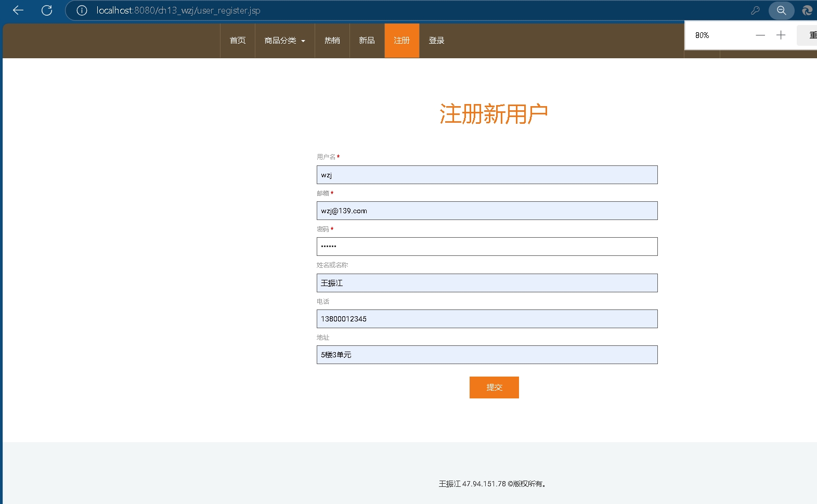Viewport: 817px width, 504px height.
Task: Open the 登录 login link
Action: pyautogui.click(x=436, y=41)
